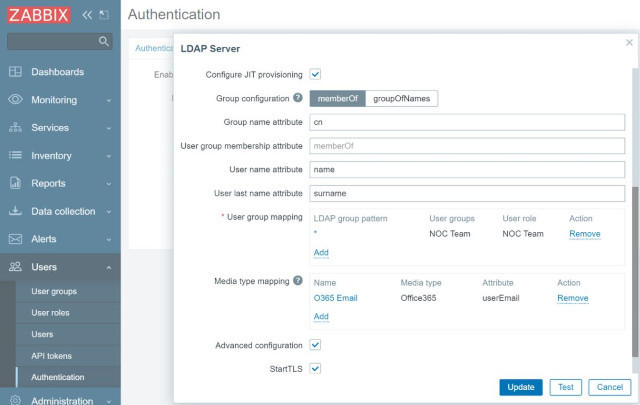Expand the Inventory menu chevron
Image resolution: width=640 pixels, height=405 pixels.
tap(109, 156)
